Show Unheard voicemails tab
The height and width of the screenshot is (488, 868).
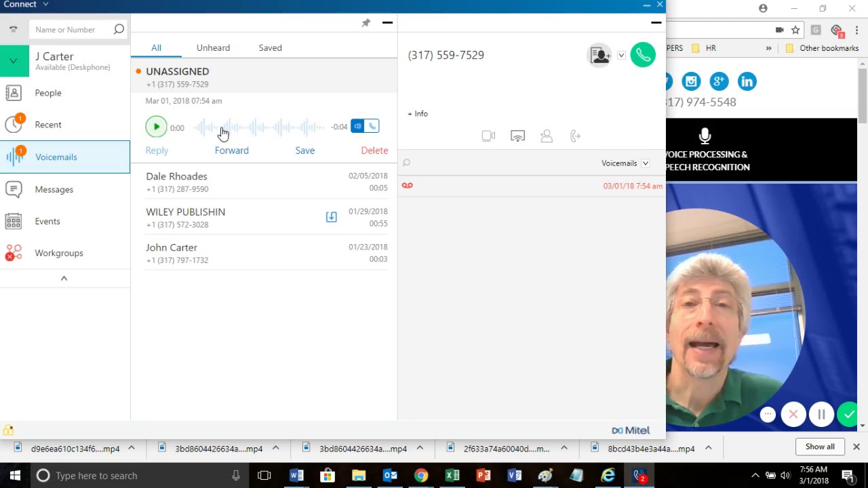[213, 48]
